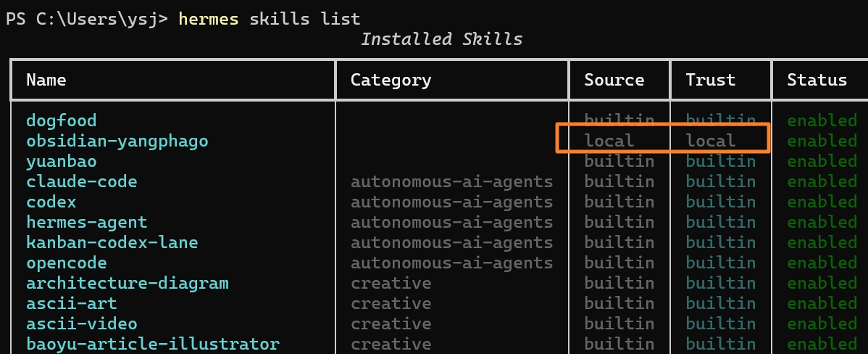Click the Trust column header
This screenshot has height=354, width=868.
711,80
